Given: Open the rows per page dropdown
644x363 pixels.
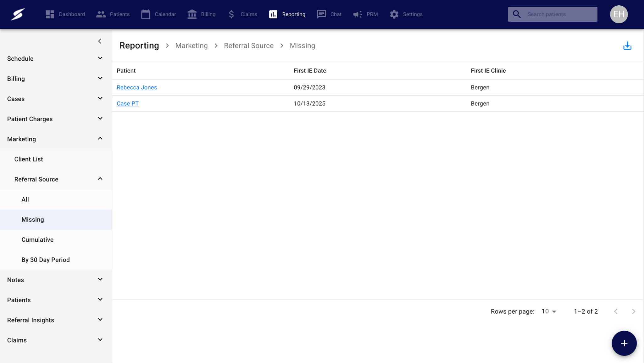Looking at the screenshot, I should click(x=549, y=311).
